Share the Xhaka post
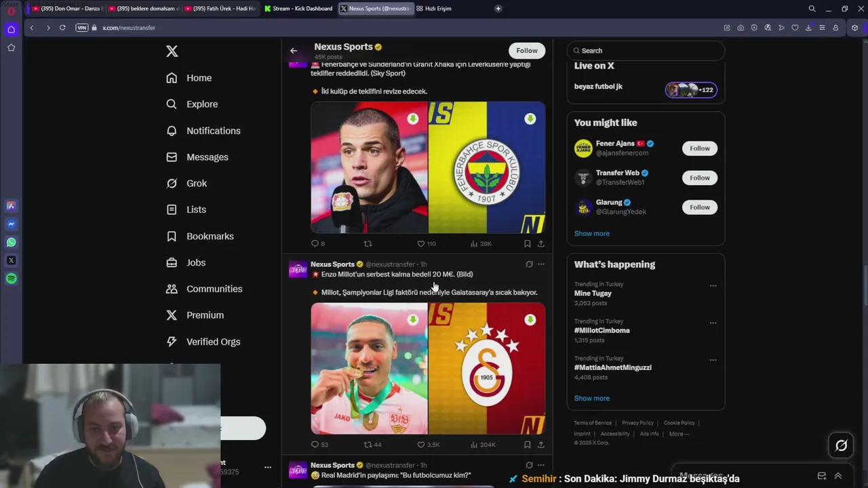 (x=541, y=244)
